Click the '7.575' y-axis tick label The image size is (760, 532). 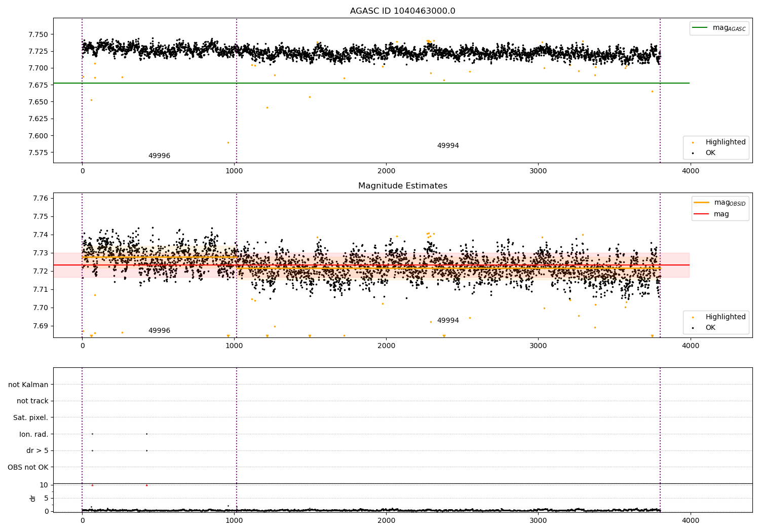(x=38, y=153)
